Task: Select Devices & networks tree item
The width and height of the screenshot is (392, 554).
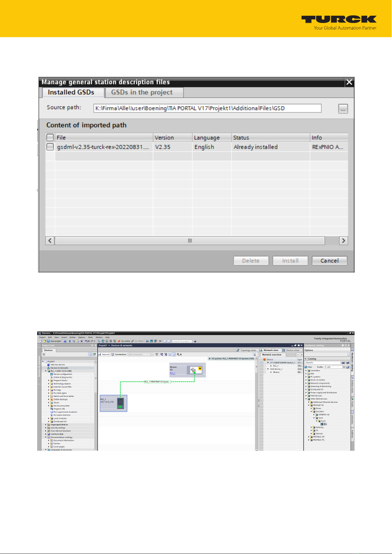Action: pyautogui.click(x=58, y=368)
